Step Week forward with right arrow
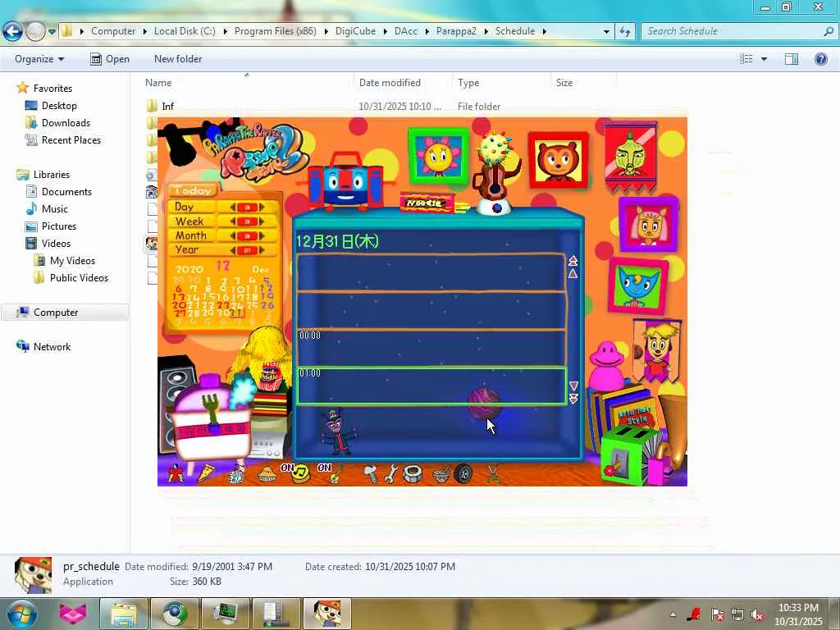The image size is (840, 630). tap(262, 221)
